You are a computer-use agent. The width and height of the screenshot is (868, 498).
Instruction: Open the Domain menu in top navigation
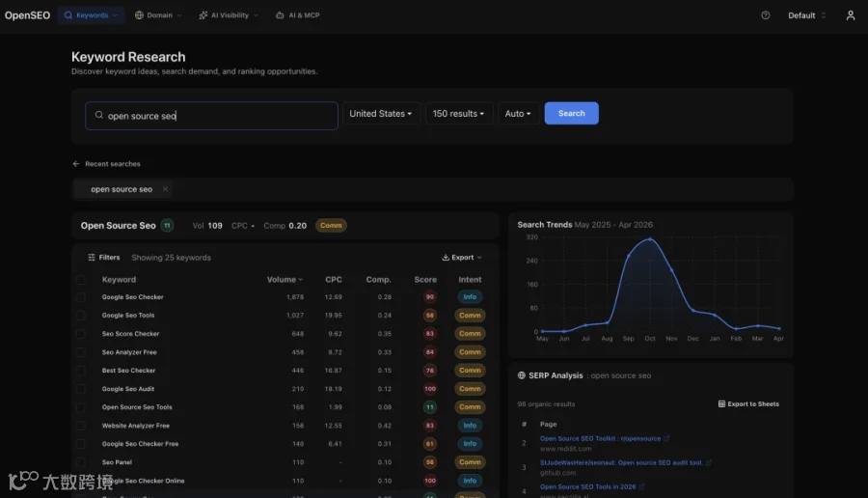(x=158, y=15)
